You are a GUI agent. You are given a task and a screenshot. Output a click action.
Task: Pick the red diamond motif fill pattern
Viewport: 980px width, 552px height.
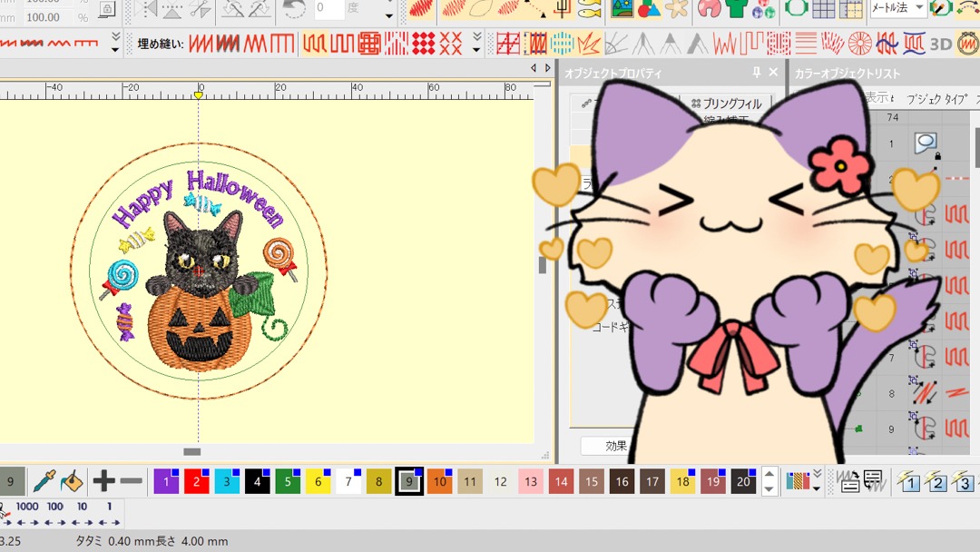tap(423, 44)
